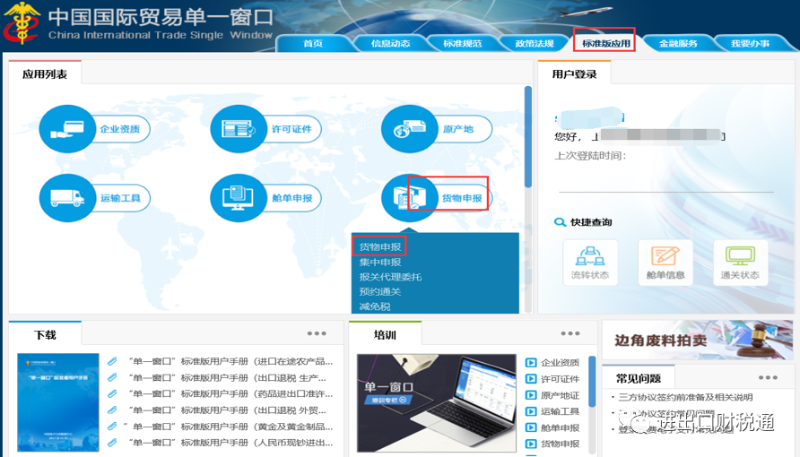This screenshot has height=457, width=800.
Task: Open 三方协议签约前准备及相关说明 FAQ link
Action: point(685,397)
